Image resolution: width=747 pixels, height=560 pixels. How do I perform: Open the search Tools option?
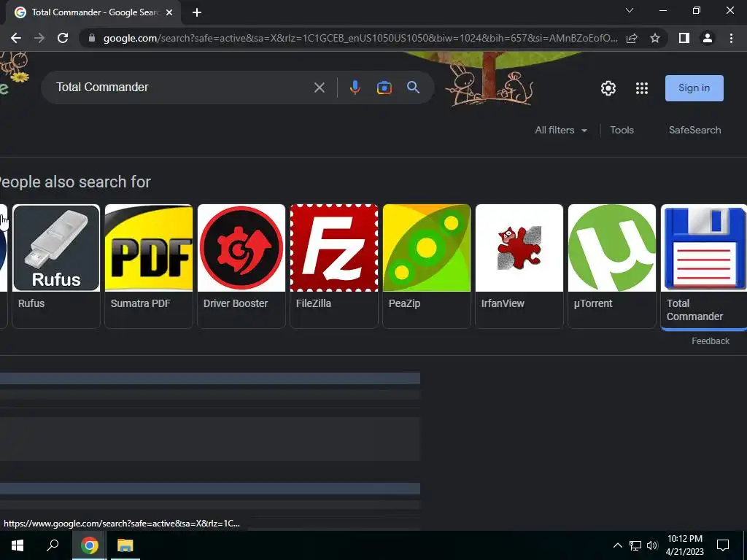[x=622, y=130]
